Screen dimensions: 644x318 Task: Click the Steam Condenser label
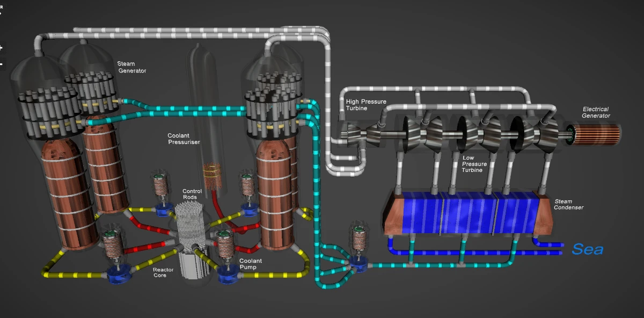[568, 204]
